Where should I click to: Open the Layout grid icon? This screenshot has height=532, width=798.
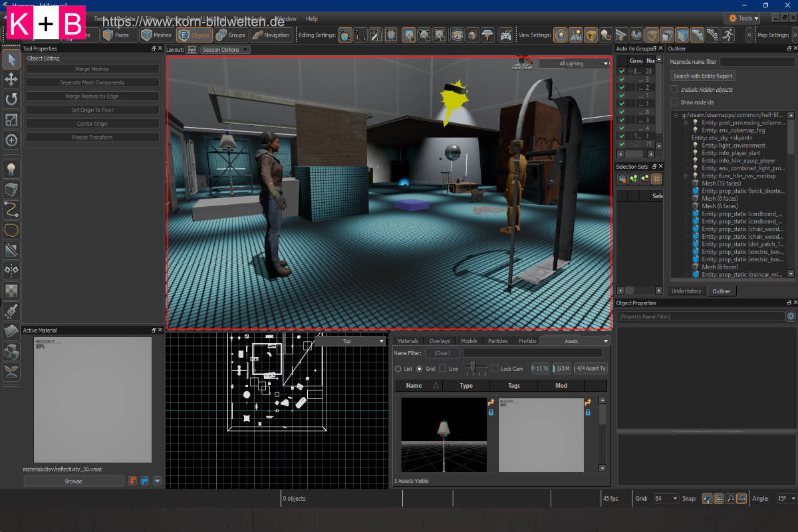[x=192, y=50]
